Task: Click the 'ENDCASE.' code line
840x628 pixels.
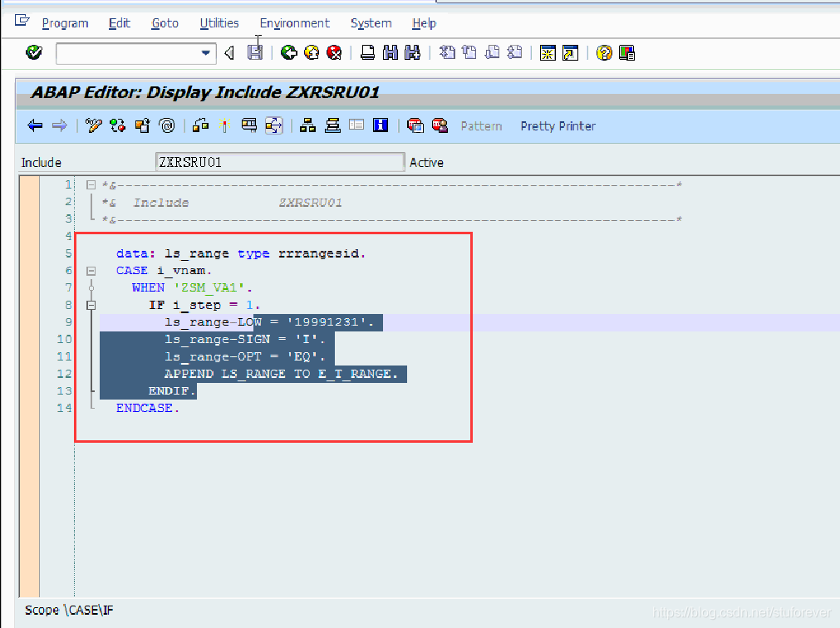Action: pyautogui.click(x=148, y=408)
